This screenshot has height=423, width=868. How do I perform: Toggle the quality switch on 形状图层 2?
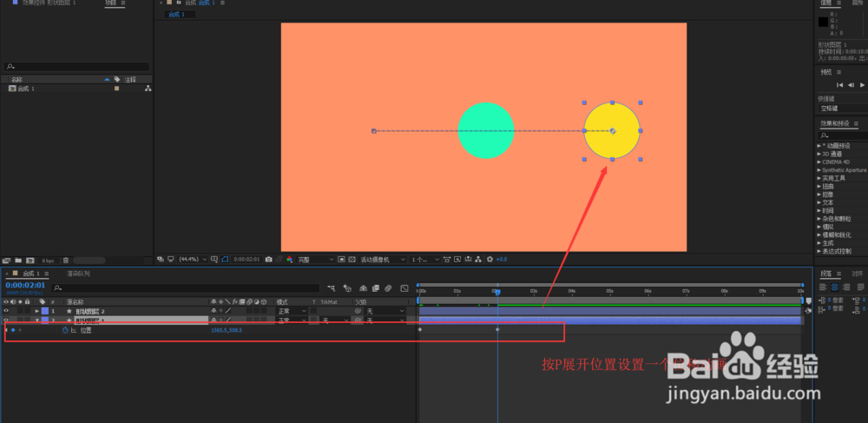tap(228, 311)
